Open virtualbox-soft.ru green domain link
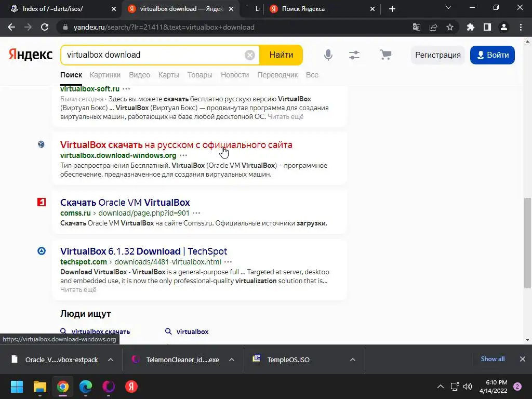 point(90,89)
